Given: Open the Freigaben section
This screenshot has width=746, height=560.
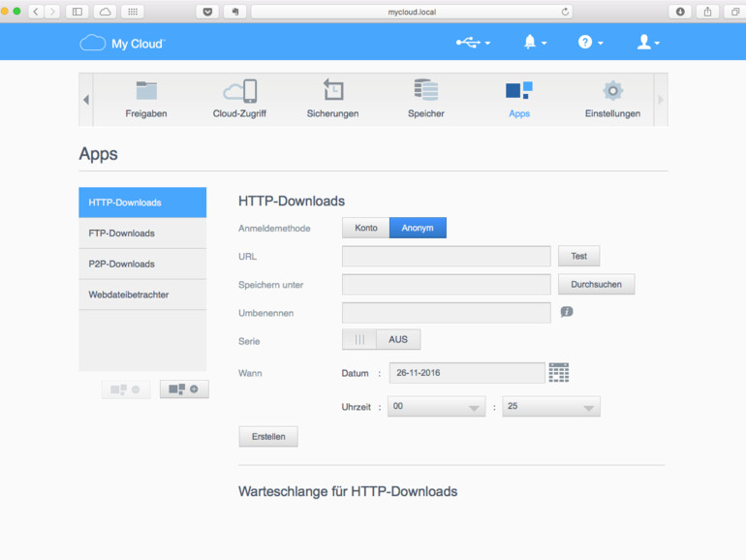Looking at the screenshot, I should click(x=146, y=100).
